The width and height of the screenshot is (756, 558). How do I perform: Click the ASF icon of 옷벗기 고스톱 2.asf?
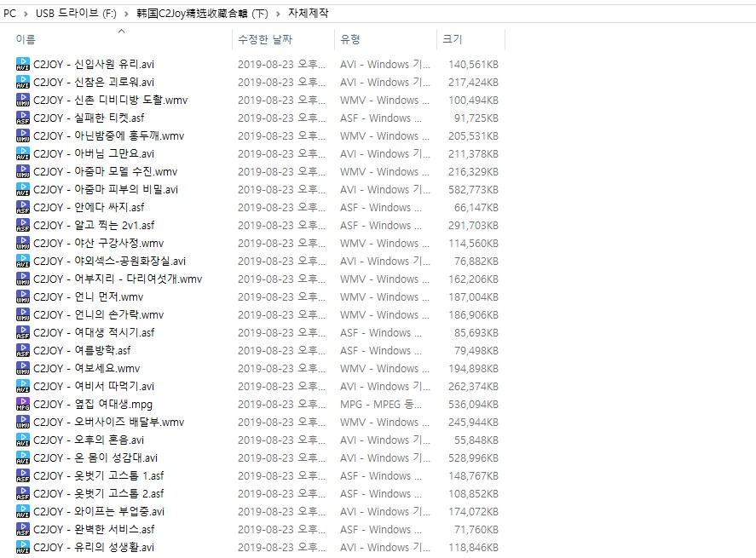tap(23, 493)
